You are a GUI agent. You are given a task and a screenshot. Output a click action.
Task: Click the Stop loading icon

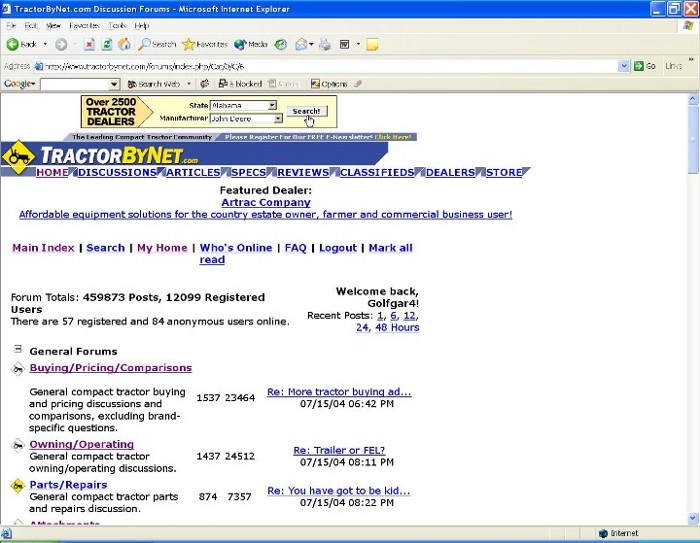(x=89, y=44)
